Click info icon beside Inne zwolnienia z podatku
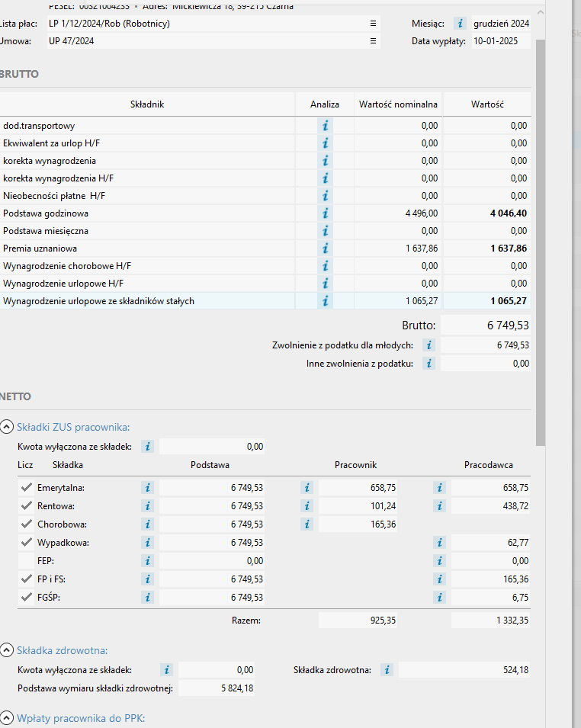Viewport: 581px width, 728px height. click(429, 364)
